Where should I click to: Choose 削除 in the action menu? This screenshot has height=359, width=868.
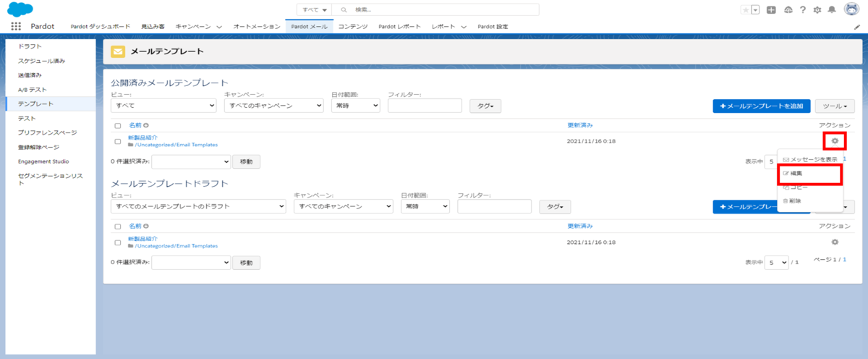[x=792, y=200]
